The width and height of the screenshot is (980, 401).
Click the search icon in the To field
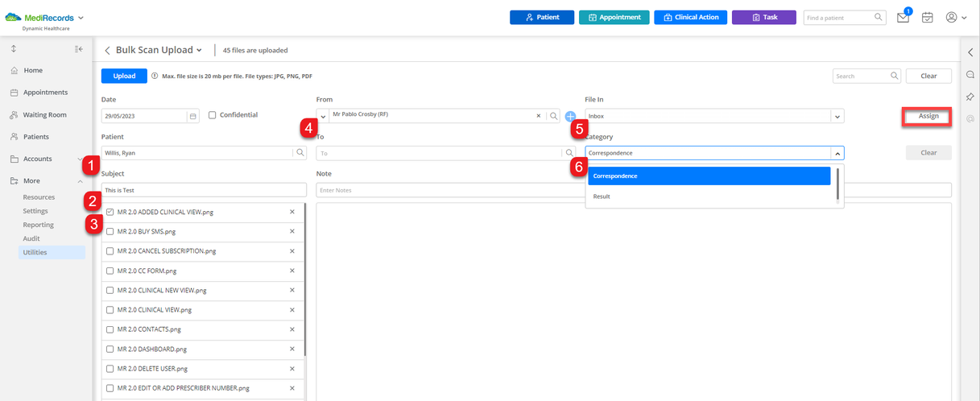coord(569,152)
